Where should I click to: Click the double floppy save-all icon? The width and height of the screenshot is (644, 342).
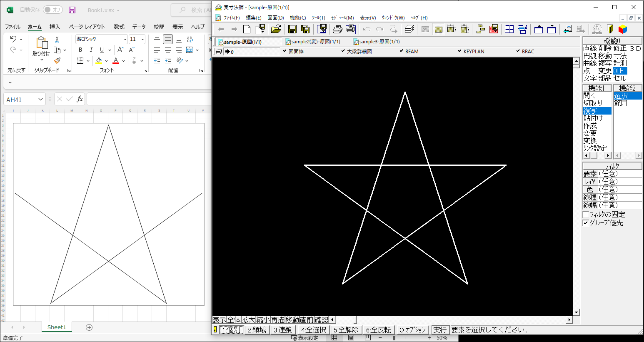(x=305, y=29)
